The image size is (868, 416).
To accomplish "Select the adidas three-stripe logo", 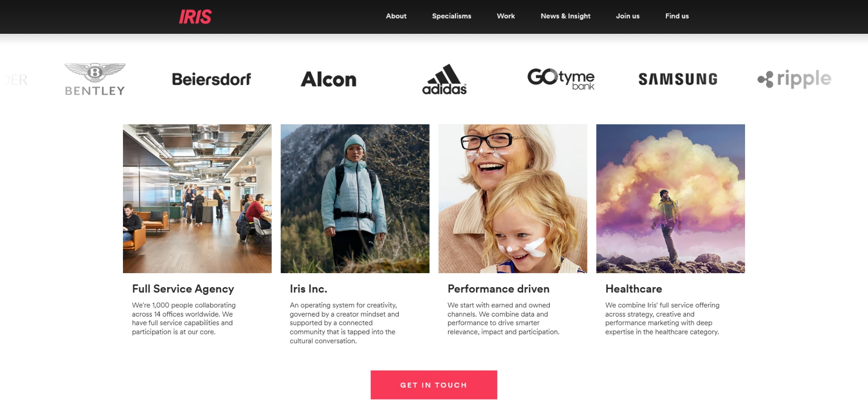I will coord(445,79).
